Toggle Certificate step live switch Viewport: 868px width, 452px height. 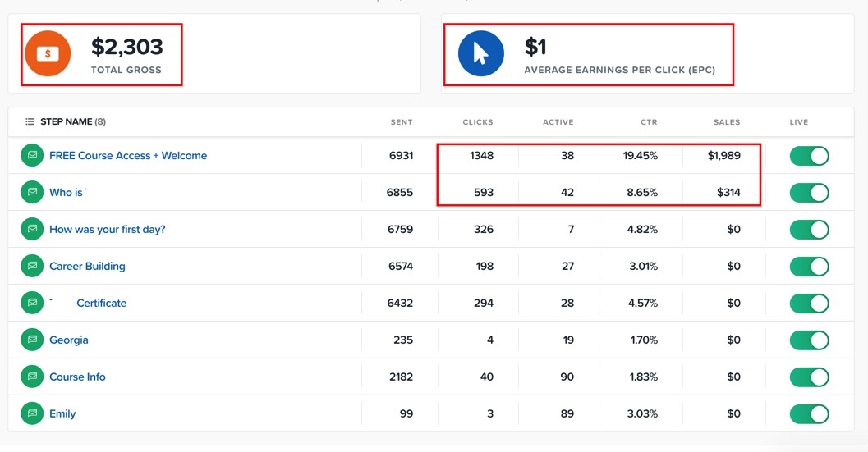click(x=810, y=304)
